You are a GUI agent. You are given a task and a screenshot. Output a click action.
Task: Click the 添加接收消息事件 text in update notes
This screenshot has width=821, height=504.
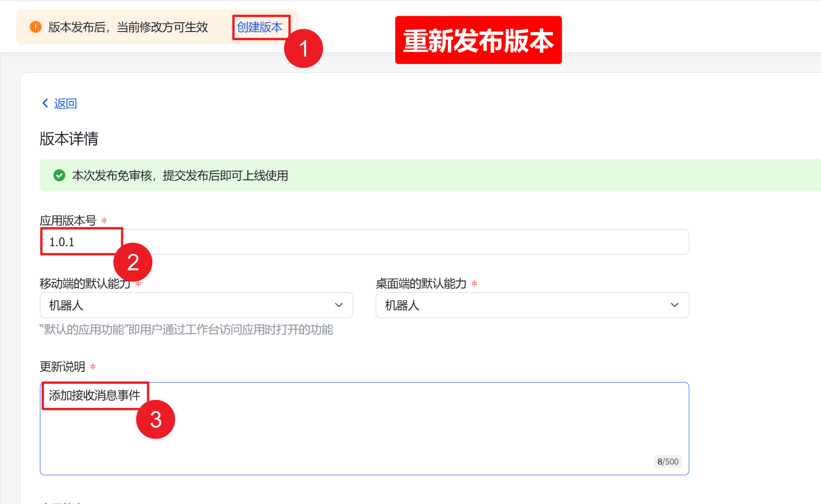coord(95,395)
